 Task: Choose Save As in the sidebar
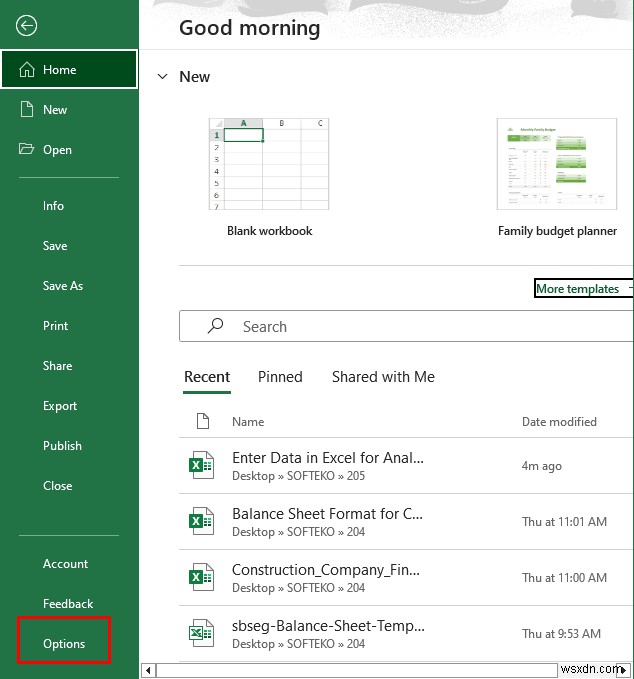click(x=63, y=286)
